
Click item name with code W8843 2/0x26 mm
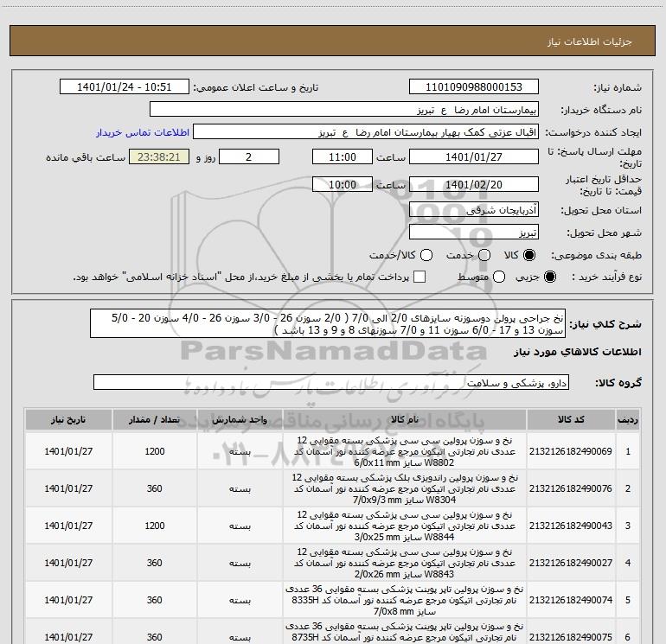[405, 563]
